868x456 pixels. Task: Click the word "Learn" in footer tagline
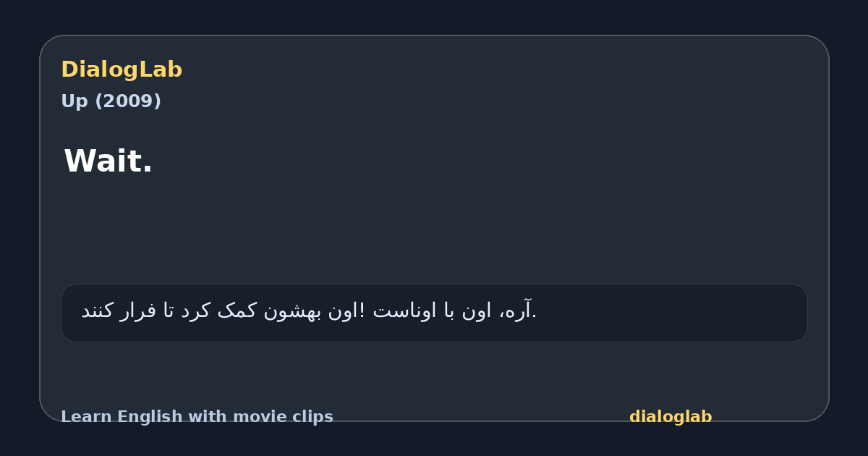point(87,417)
